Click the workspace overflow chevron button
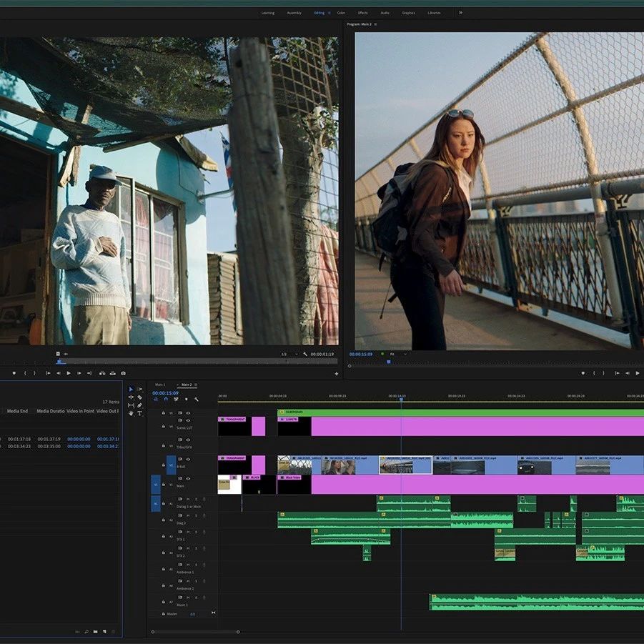 point(460,12)
